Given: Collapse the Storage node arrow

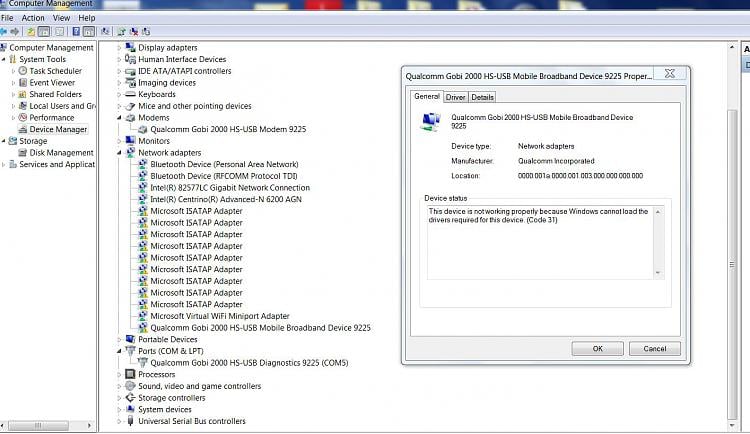Looking at the screenshot, I should coord(4,141).
